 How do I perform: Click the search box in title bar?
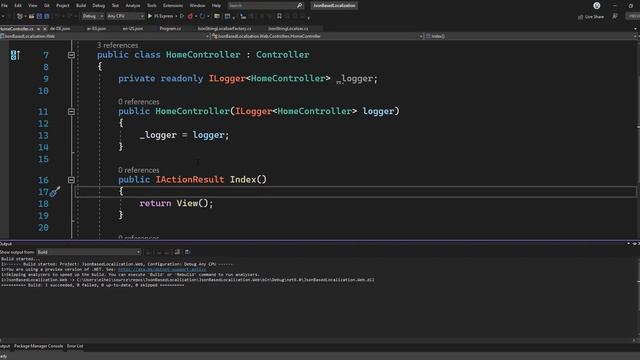[265, 5]
